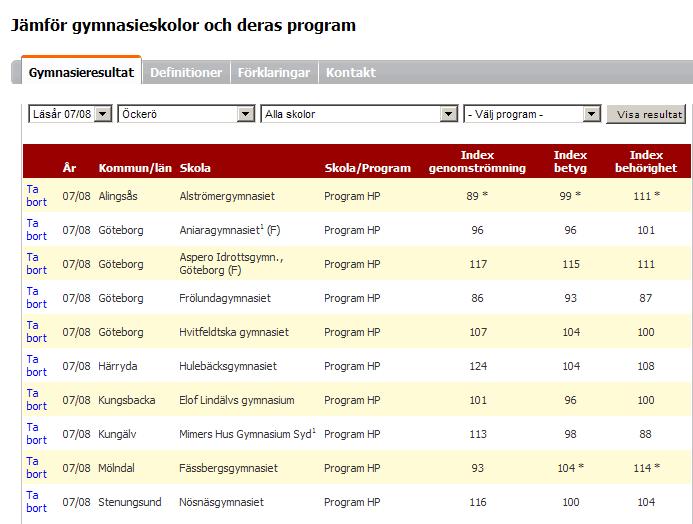Remove the Hulebäcksgymnasiet row via Ta bort
Image resolution: width=693 pixels, height=524 pixels.
coord(36,366)
